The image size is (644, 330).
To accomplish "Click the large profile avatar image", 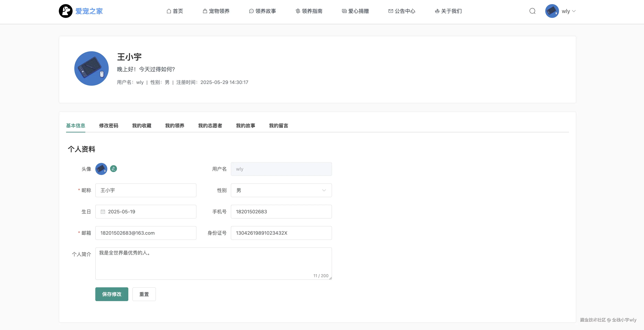I will pyautogui.click(x=92, y=68).
